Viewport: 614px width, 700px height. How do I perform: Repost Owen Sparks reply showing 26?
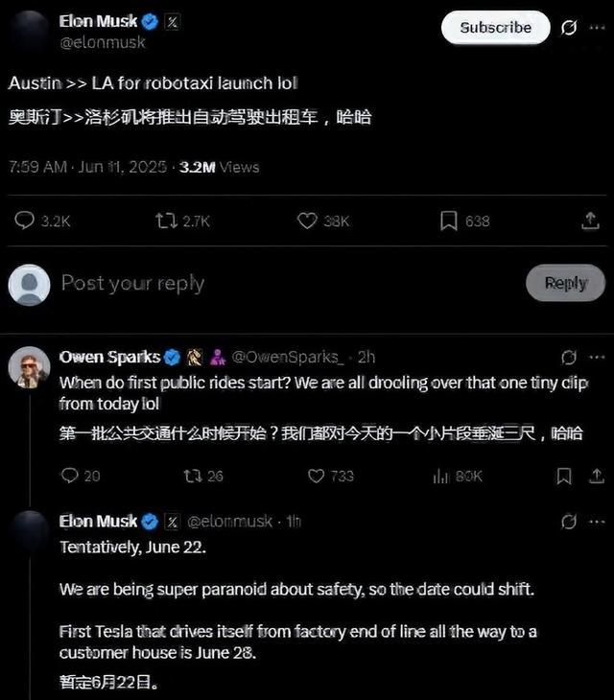click(192, 476)
